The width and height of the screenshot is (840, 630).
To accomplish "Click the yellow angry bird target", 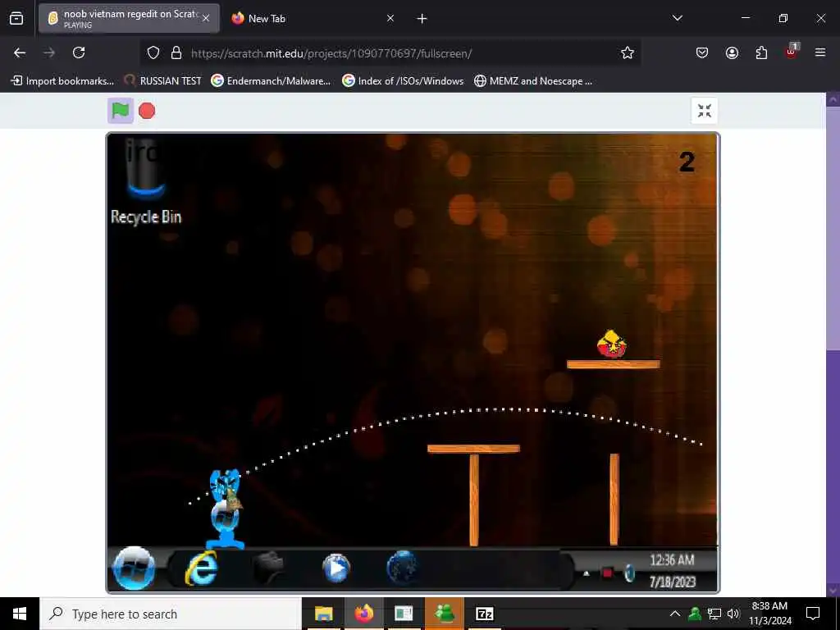I will [612, 344].
